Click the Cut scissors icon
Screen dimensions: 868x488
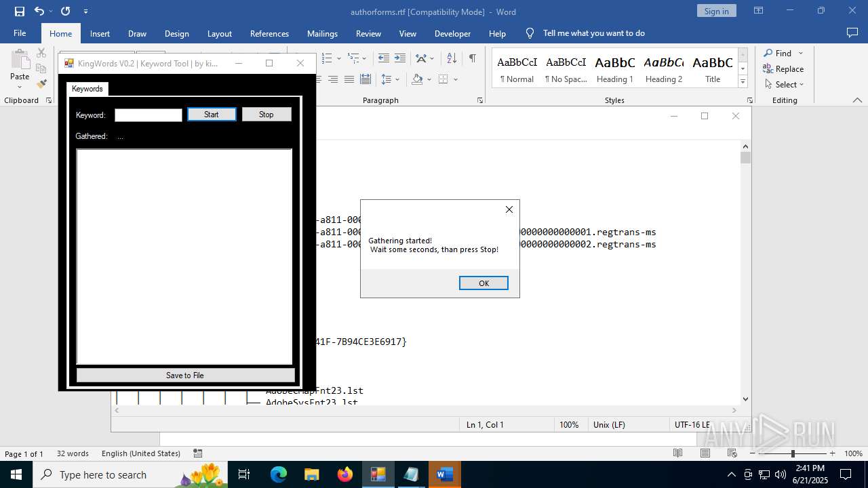coord(41,53)
